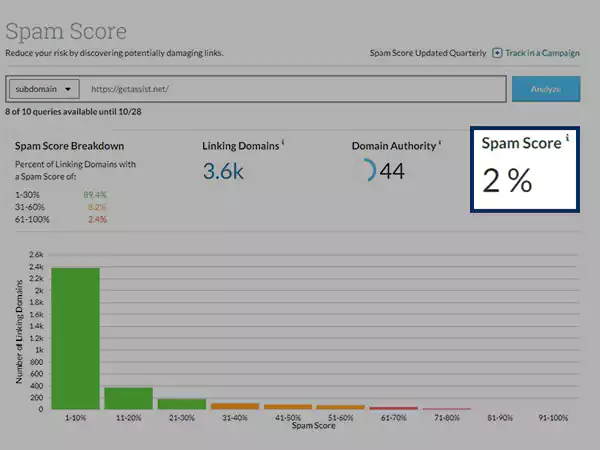Select the green 21-30% chart bar
Image resolution: width=600 pixels, height=450 pixels.
pos(181,403)
